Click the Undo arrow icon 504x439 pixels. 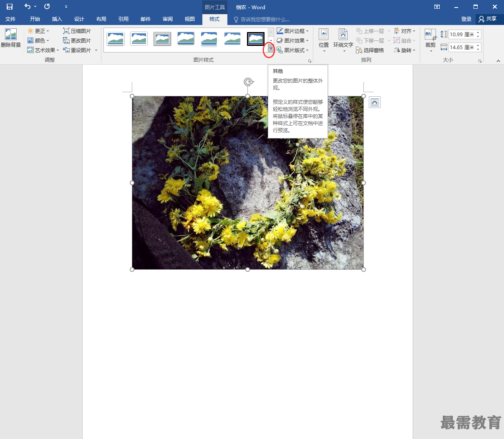click(28, 7)
